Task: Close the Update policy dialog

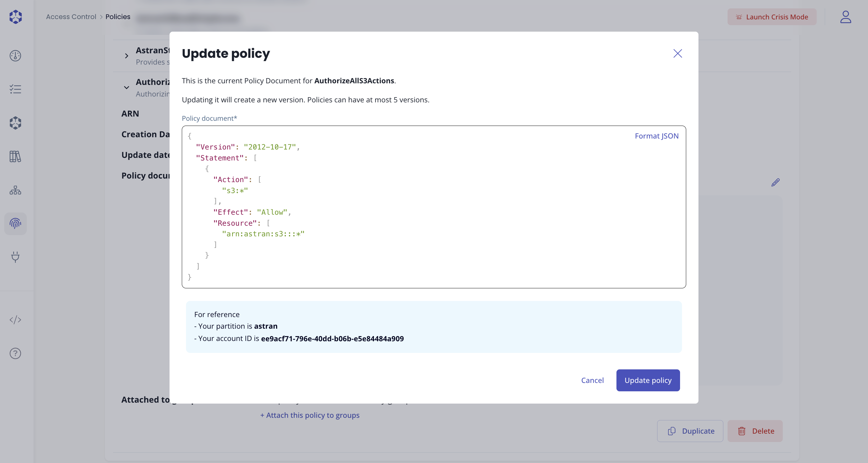Action: point(677,53)
